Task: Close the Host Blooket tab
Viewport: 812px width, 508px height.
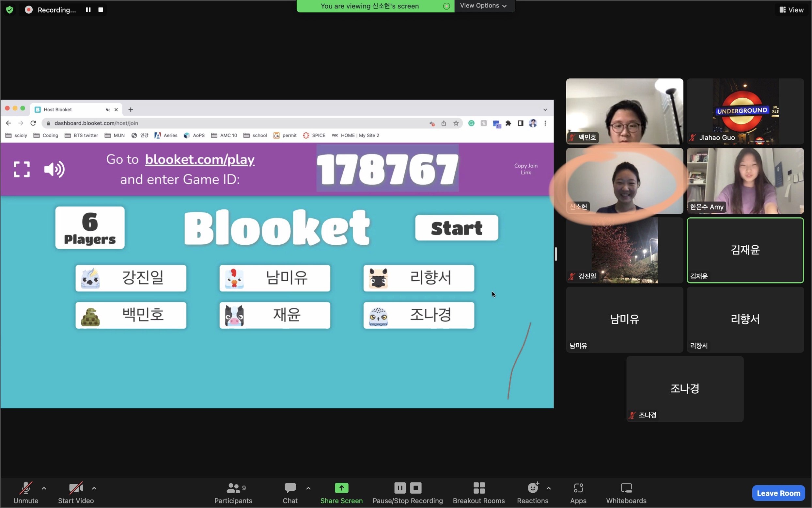Action: coord(116,109)
